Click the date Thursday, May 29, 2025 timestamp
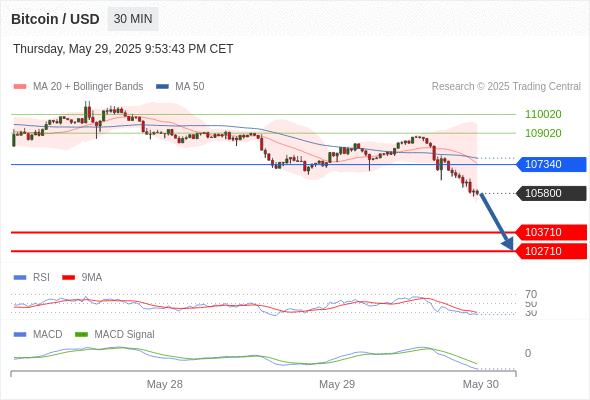This screenshot has width=590, height=400. pos(123,49)
